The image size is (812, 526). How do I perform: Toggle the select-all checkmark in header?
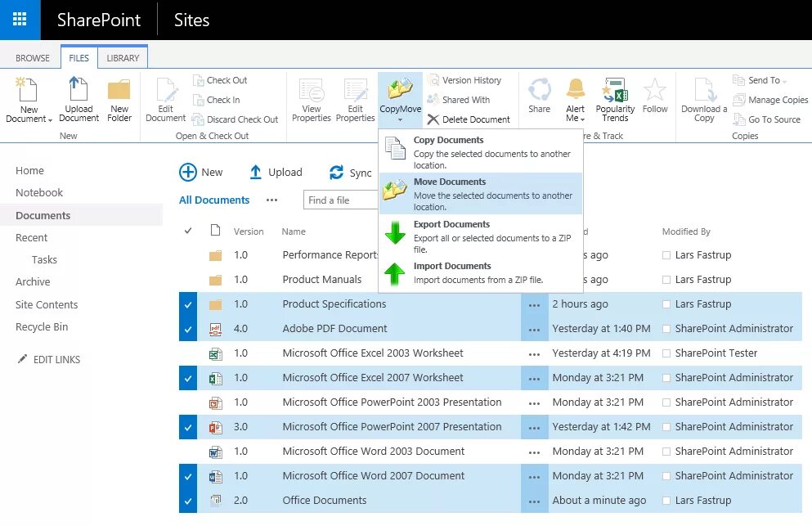click(x=188, y=232)
